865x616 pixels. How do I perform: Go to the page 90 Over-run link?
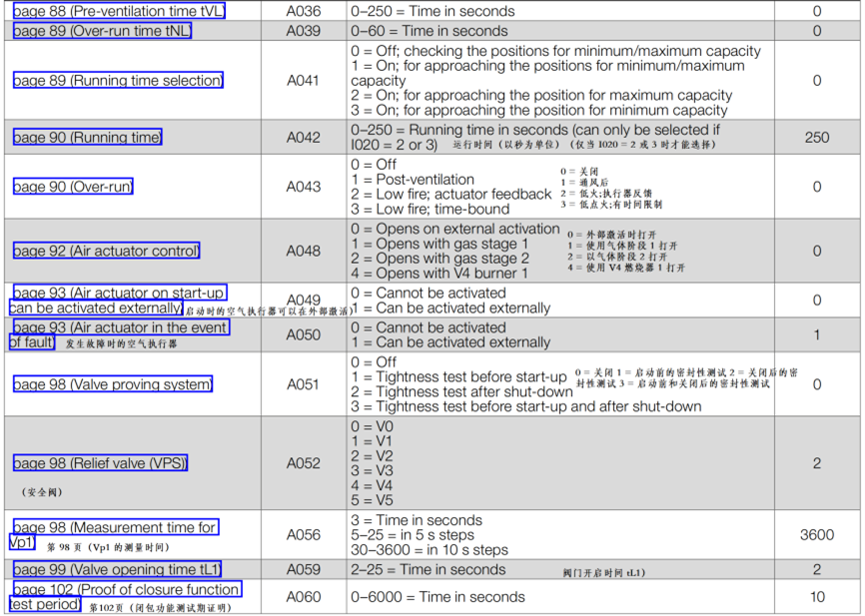pos(72,187)
